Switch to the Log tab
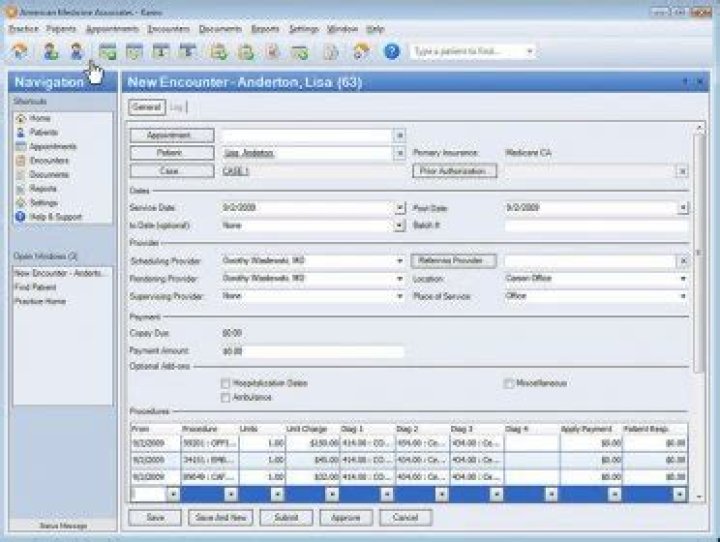The height and width of the screenshot is (542, 720). 176,107
